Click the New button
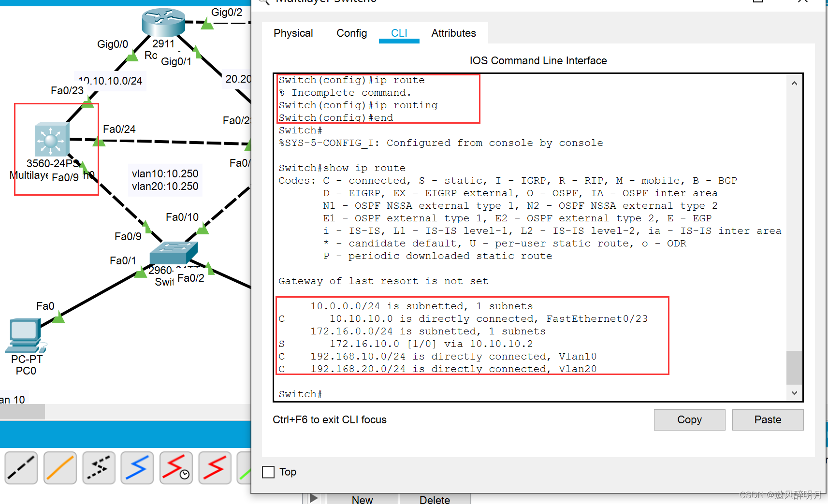Viewport: 828px width, 504px height. click(363, 499)
